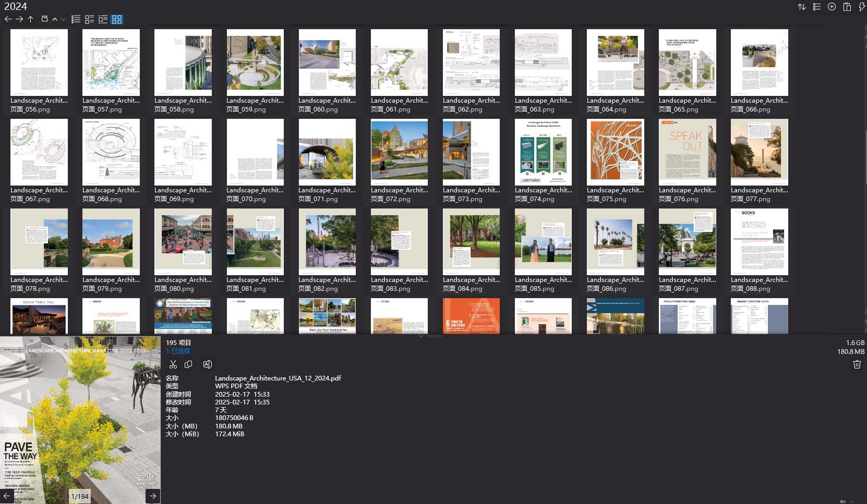Image resolution: width=867 pixels, height=504 pixels.
Task: Open thumbnail Landscape_Archit 页面_076.png
Action: pos(687,152)
